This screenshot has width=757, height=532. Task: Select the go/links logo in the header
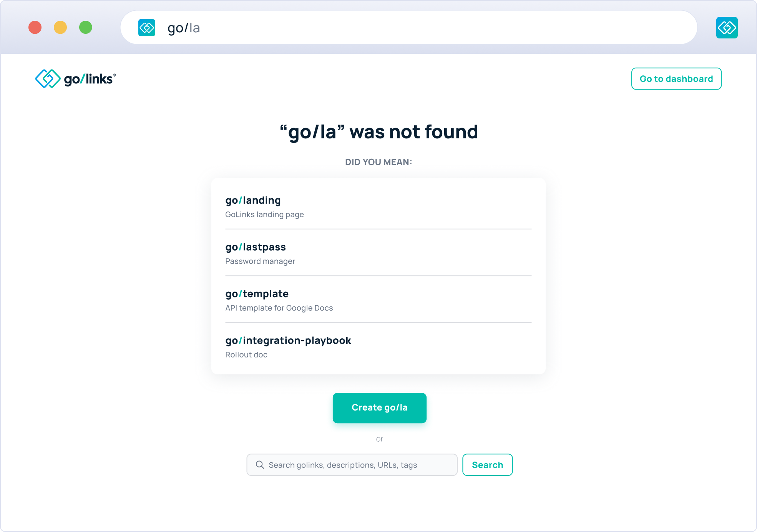75,78
